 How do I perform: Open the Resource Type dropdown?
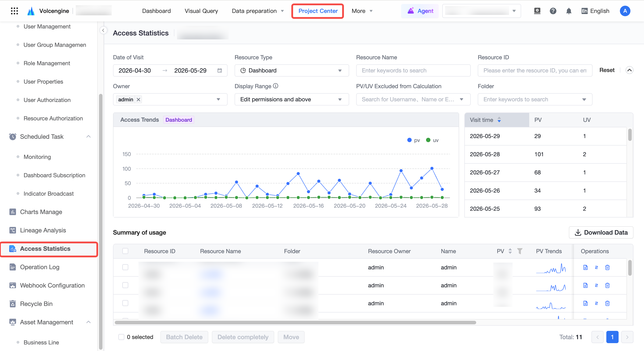click(x=292, y=70)
